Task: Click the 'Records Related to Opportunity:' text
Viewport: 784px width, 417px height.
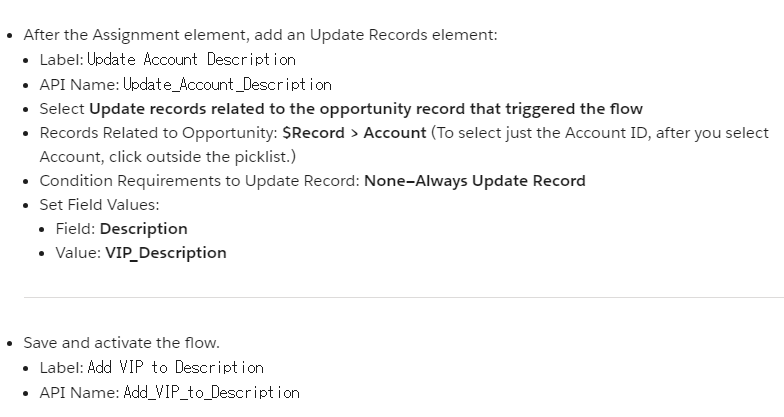Action: [158, 133]
